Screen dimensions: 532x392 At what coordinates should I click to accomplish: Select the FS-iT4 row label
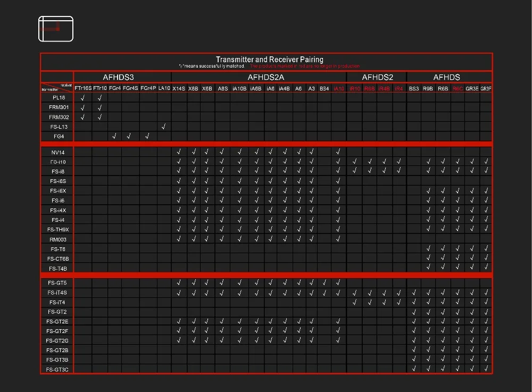(57, 303)
